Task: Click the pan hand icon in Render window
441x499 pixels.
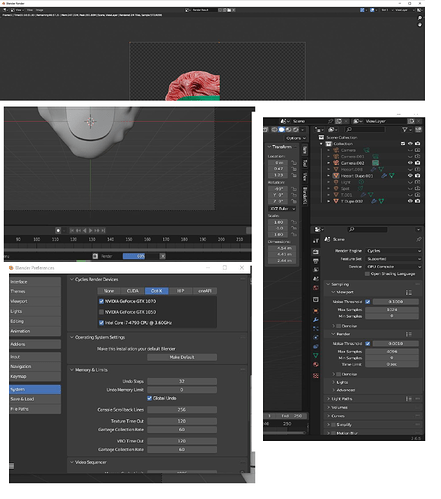Action: tap(420, 25)
